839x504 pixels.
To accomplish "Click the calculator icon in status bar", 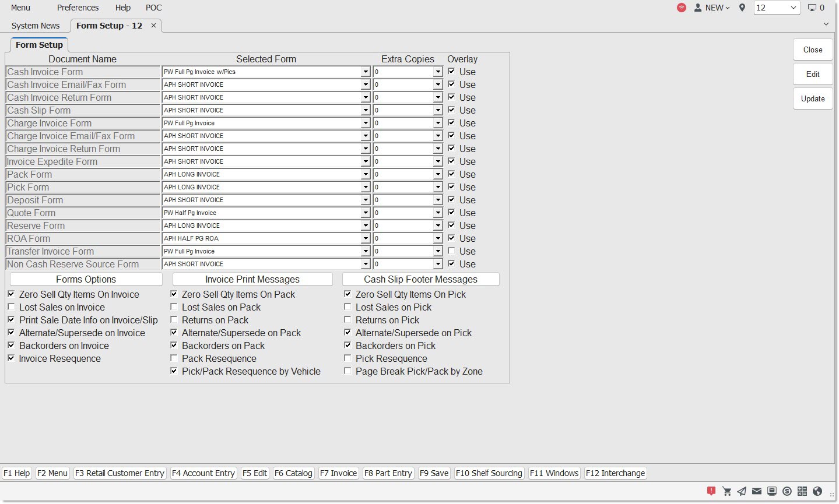I will (802, 491).
